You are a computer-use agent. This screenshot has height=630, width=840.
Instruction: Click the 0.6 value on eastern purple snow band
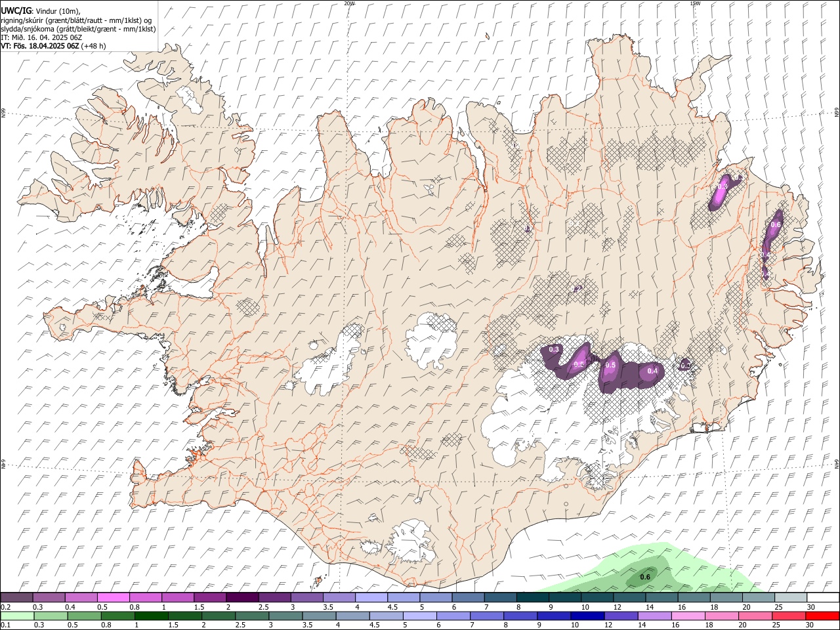(776, 224)
